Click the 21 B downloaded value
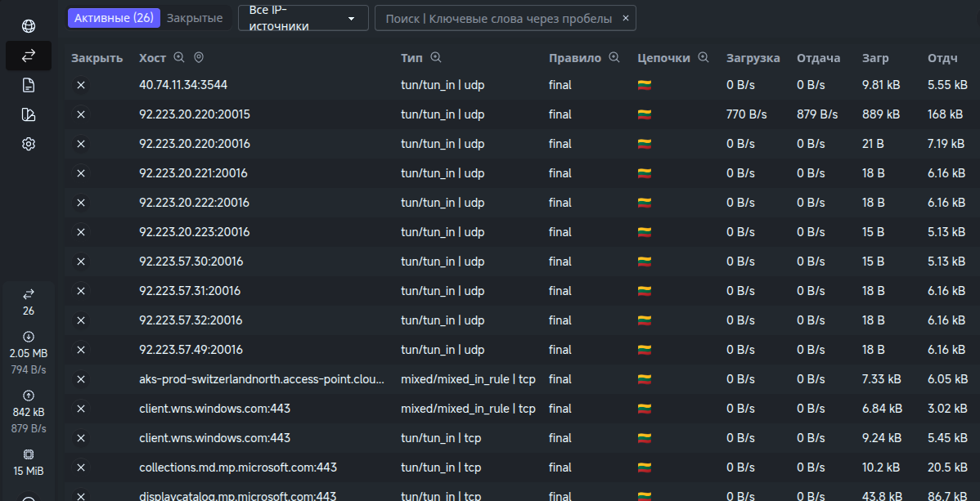980x501 pixels. pyautogui.click(x=873, y=144)
